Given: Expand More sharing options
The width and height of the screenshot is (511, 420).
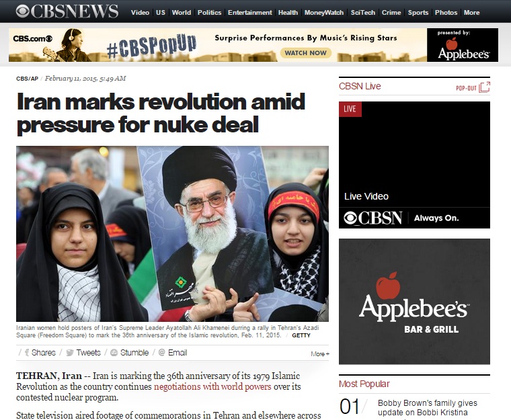Looking at the screenshot, I should (319, 354).
